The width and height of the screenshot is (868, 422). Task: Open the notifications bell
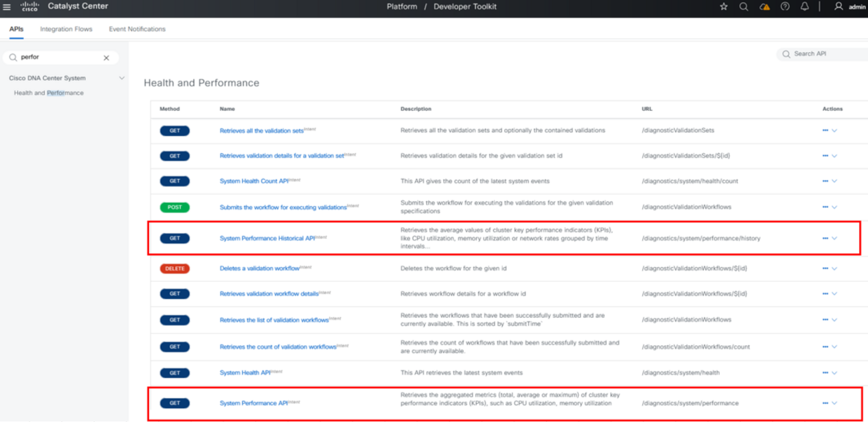[805, 7]
